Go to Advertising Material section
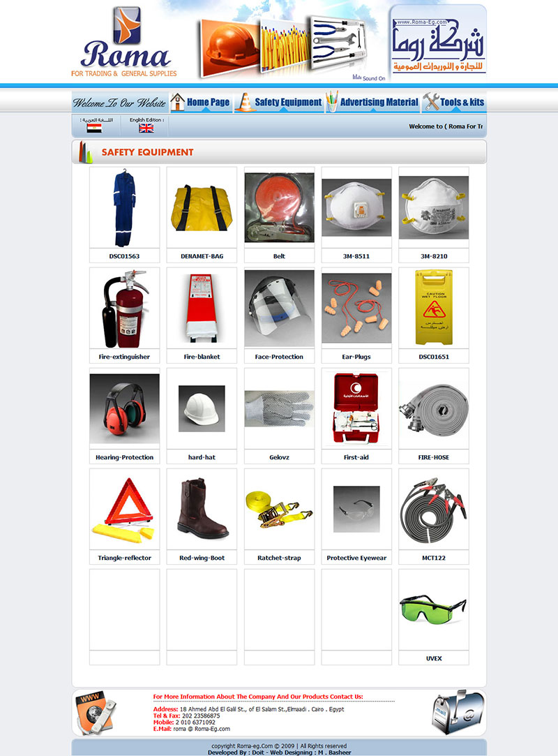This screenshot has width=558, height=756. (372, 102)
